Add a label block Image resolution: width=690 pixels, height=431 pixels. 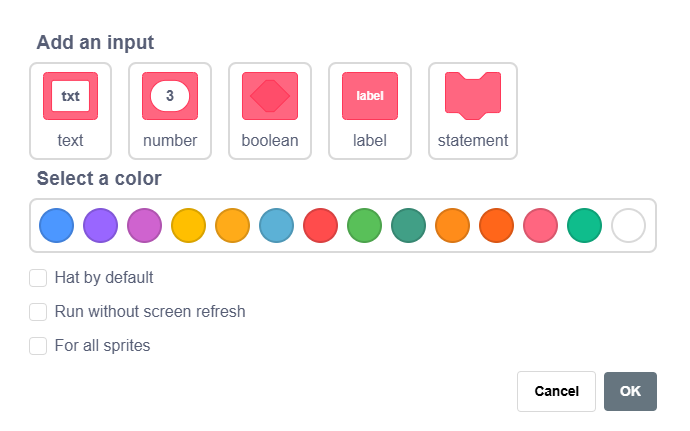coord(370,111)
